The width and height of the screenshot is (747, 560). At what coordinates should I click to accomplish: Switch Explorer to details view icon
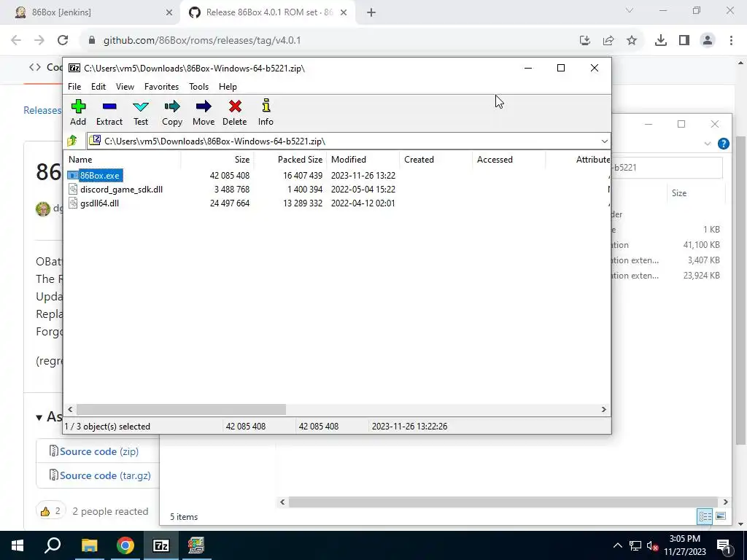click(705, 516)
